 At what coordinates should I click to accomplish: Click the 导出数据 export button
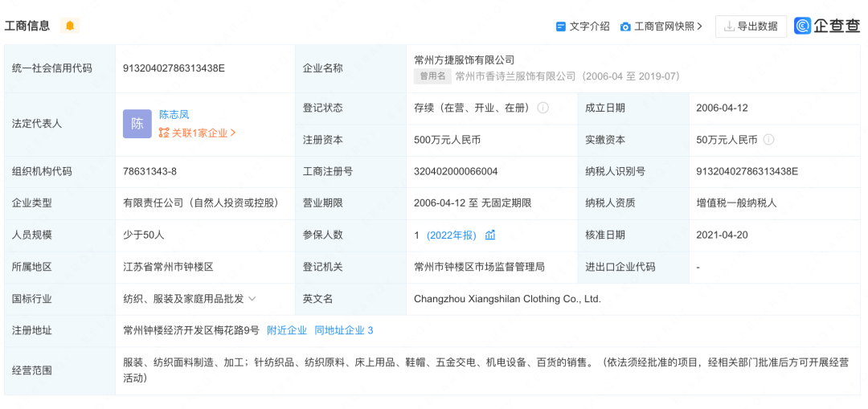pos(751,26)
